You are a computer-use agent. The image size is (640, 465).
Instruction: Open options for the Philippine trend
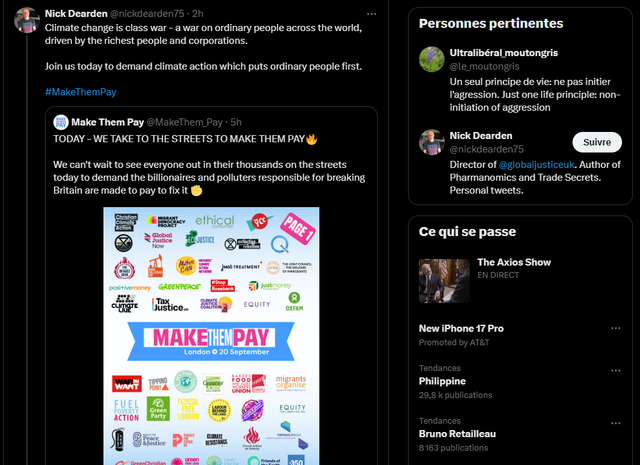616,371
